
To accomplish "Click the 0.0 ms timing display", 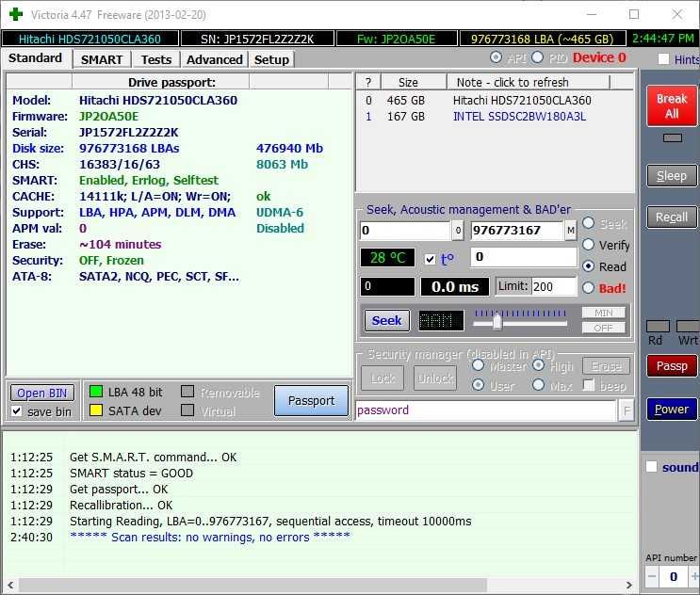I will (455, 286).
